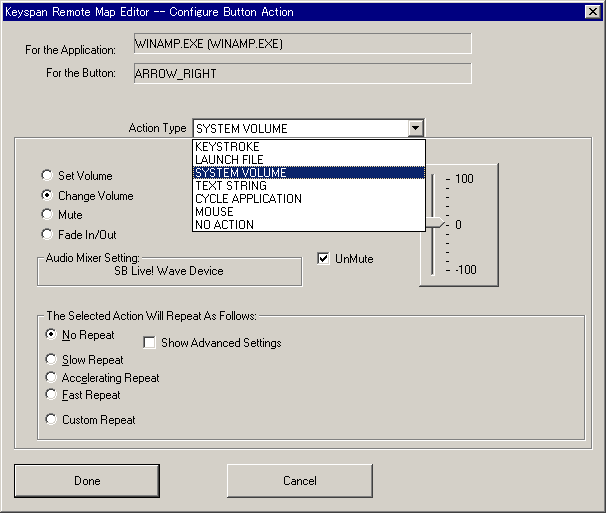Close the Configure Button Action dialog
Screen dimensions: 606x513
click(592, 11)
